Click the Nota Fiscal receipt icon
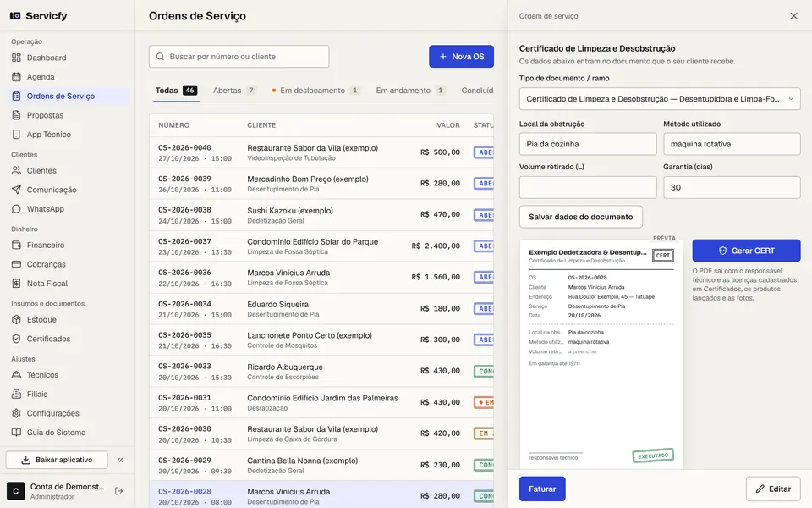812x508 pixels. 16,284
